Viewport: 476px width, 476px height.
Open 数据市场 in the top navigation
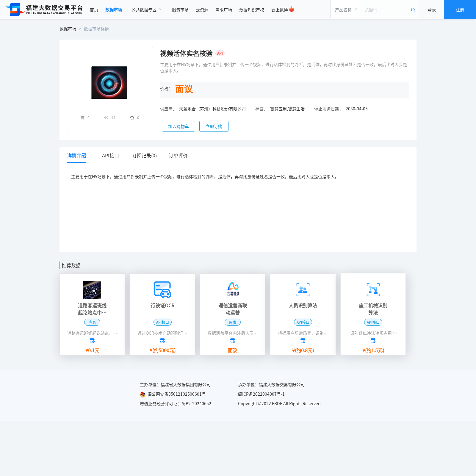114,10
